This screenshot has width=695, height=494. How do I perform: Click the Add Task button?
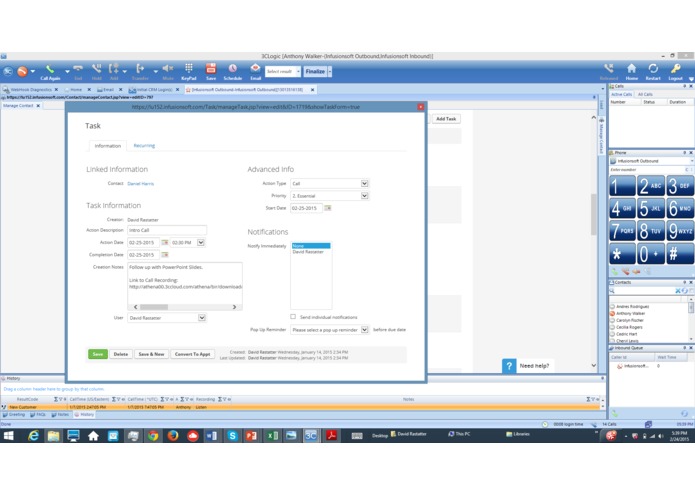tap(446, 119)
